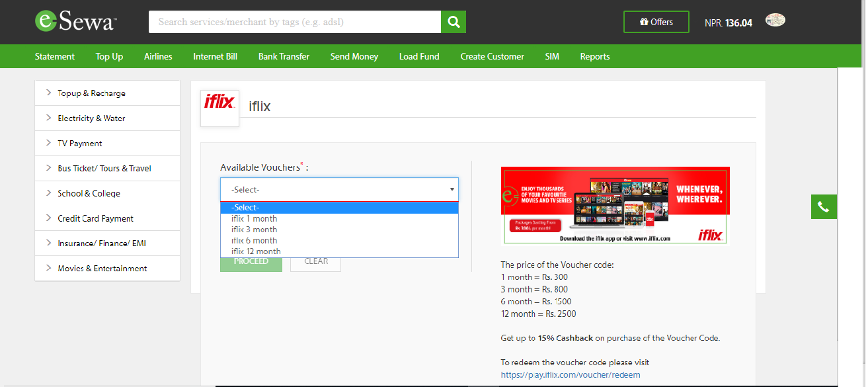This screenshot has height=387, width=868.
Task: Click the '12 month = Rs. 2500' text
Action: (x=538, y=314)
